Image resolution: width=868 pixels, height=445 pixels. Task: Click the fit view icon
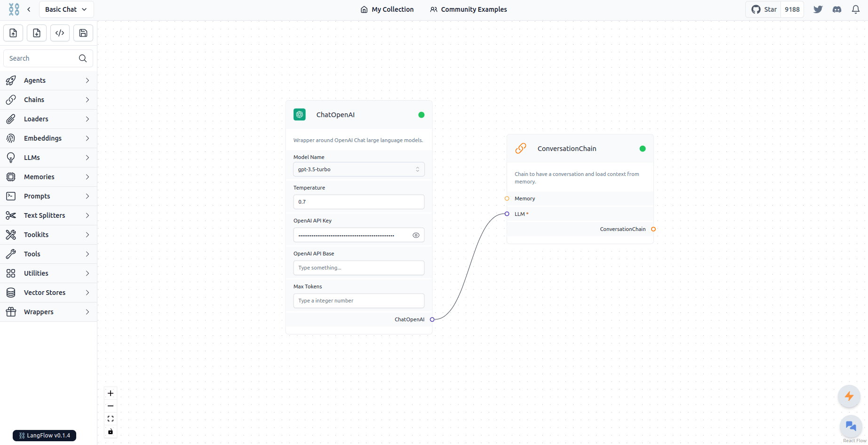[x=111, y=419]
